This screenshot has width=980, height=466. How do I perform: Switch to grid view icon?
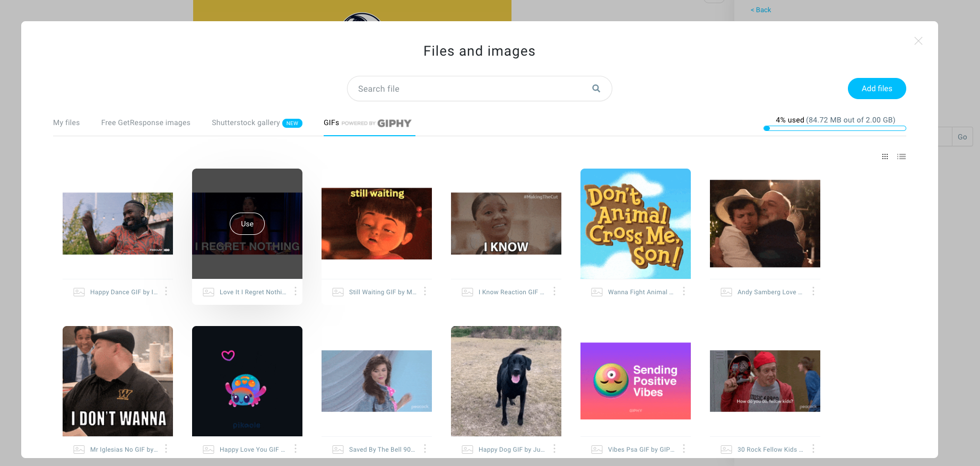click(x=885, y=156)
